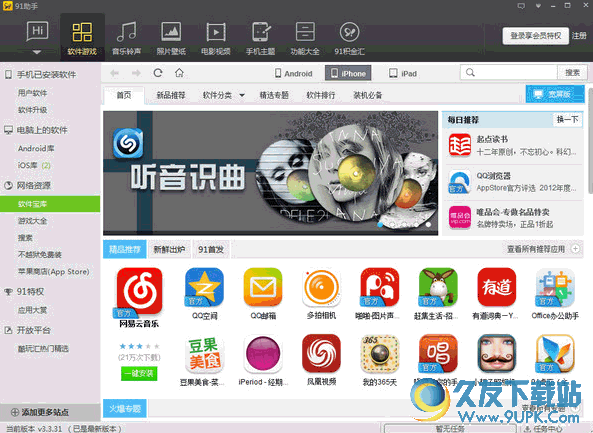
Task: Open 苹果商店(App Store) in sidebar
Action: [x=54, y=272]
